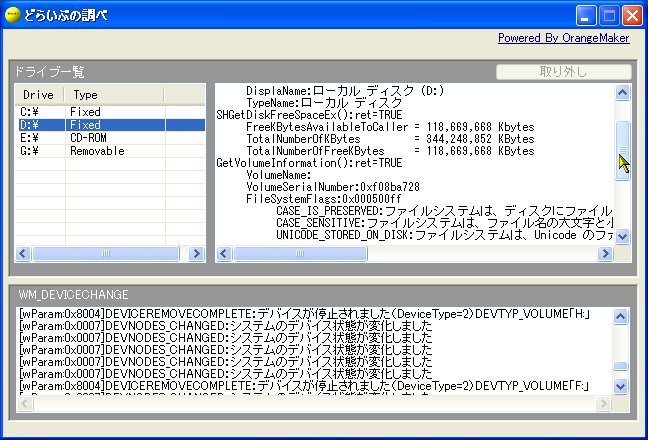
Task: Click right arrow of drive list scrollbar
Action: click(x=197, y=254)
